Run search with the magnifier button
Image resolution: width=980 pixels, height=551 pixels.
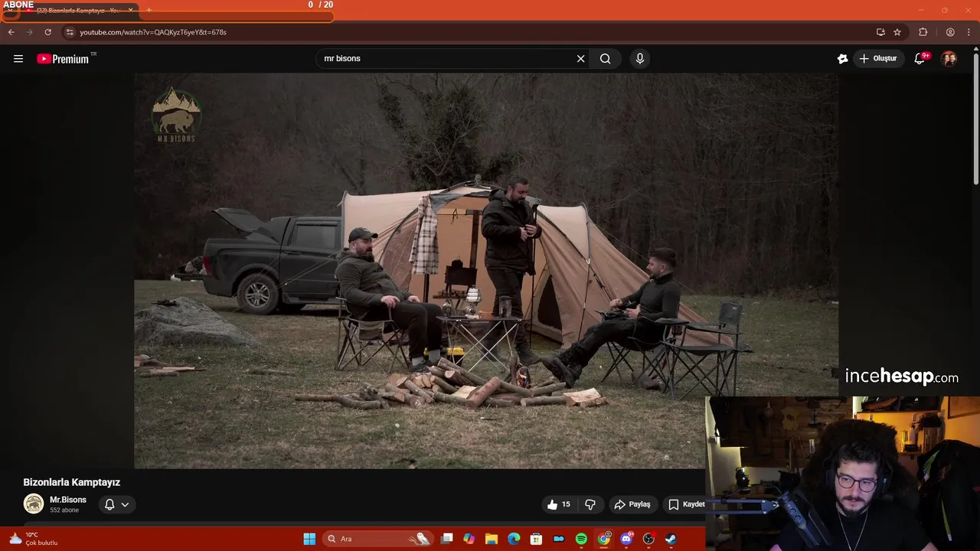click(605, 58)
